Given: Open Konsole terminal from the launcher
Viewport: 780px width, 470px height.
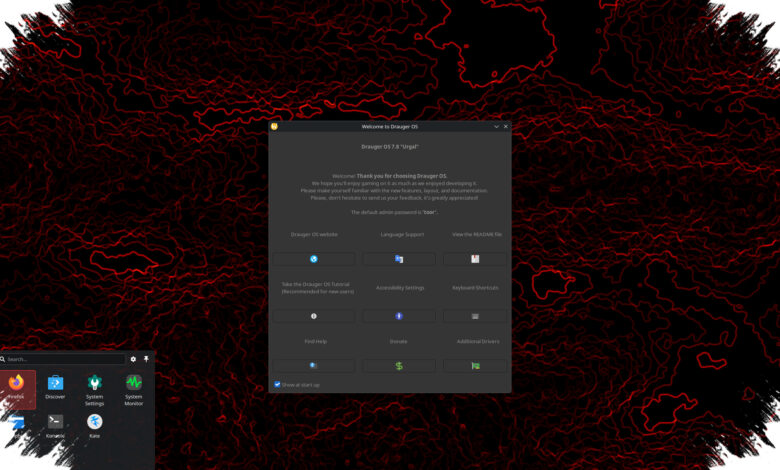Looking at the screenshot, I should click(x=55, y=426).
